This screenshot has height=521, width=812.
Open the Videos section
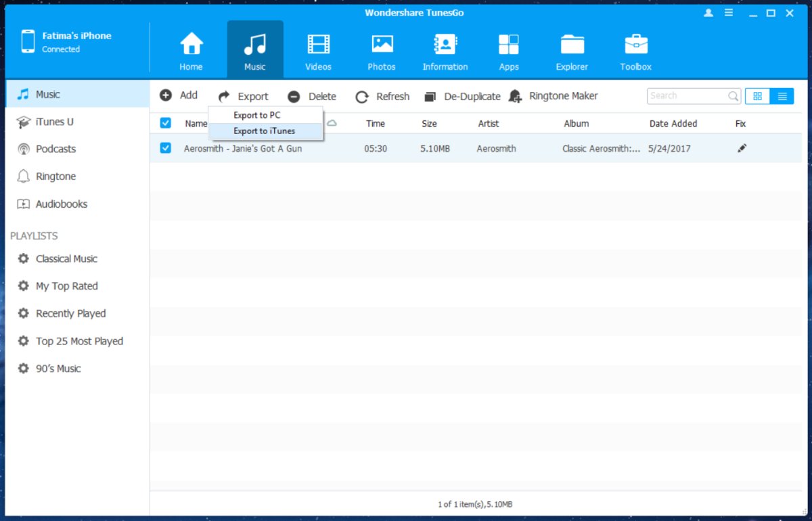[318, 51]
